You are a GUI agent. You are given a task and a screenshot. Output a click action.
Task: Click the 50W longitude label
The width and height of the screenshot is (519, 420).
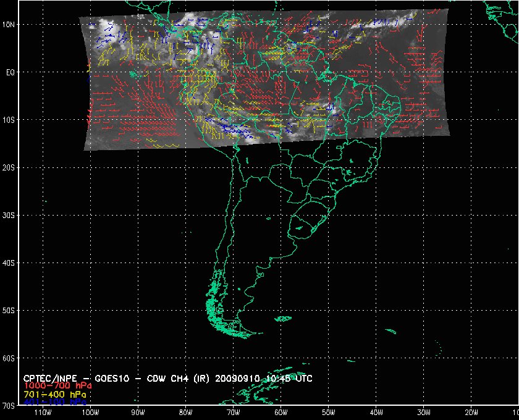[x=329, y=413]
